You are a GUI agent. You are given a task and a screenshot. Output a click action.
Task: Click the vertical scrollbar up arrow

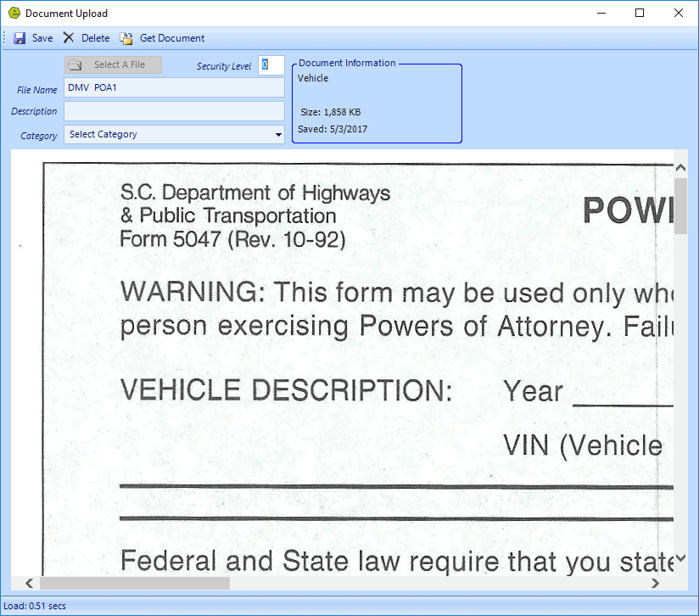(x=680, y=168)
